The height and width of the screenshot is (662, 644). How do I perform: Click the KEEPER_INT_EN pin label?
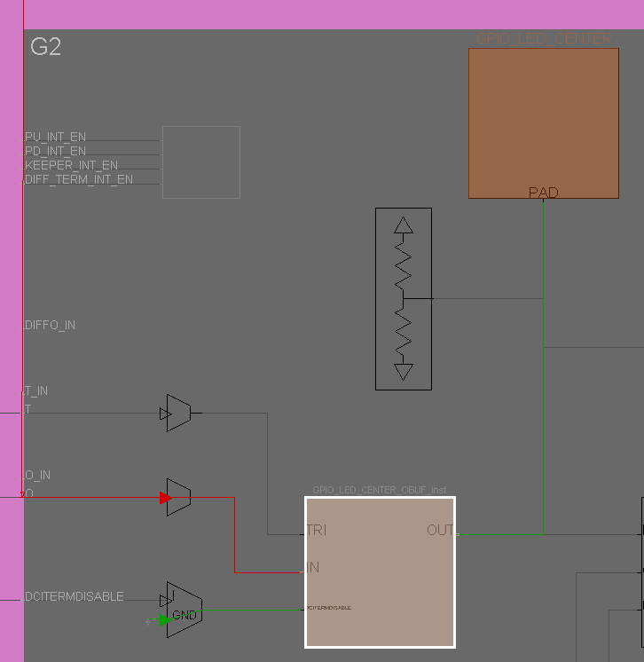coord(71,165)
